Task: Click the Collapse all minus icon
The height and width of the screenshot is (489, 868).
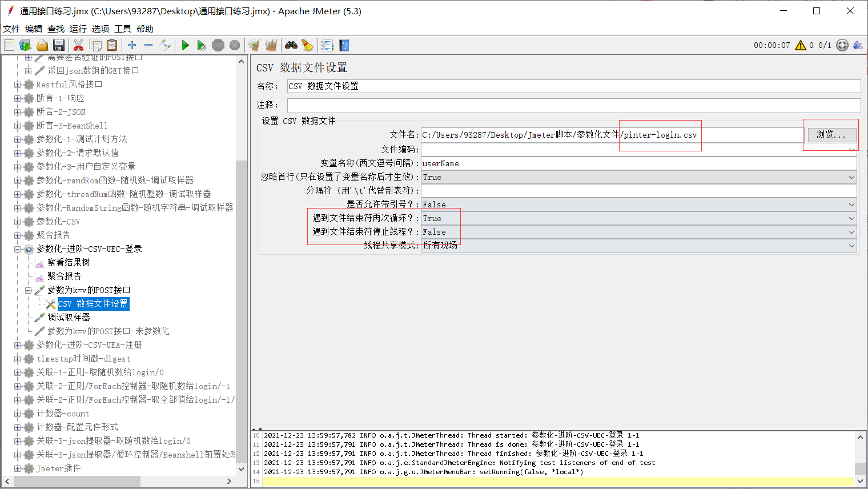Action: point(148,45)
